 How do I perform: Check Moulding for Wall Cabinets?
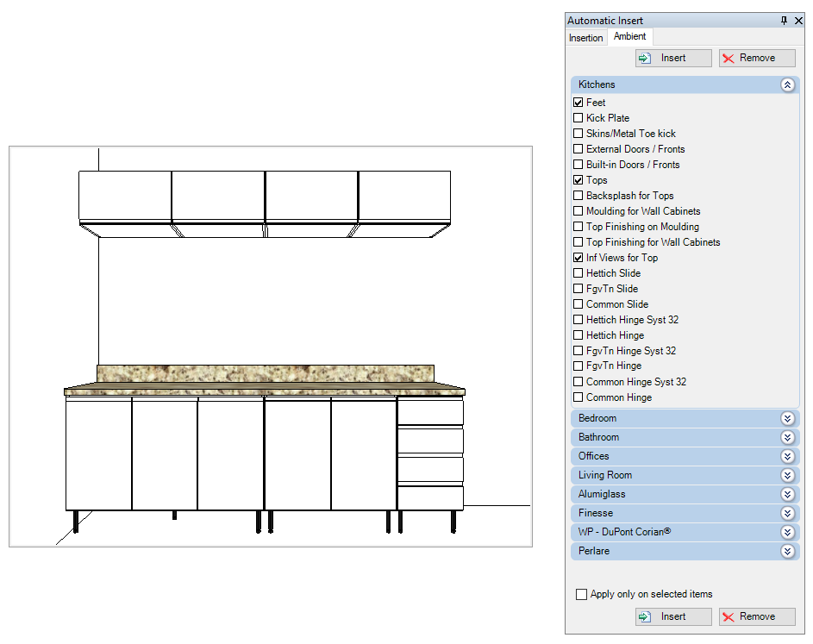[x=578, y=211]
